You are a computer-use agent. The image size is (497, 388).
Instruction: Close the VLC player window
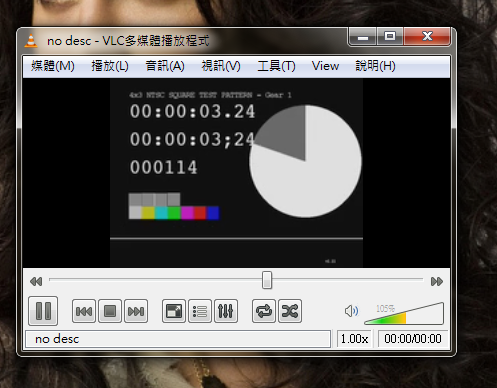(427, 36)
